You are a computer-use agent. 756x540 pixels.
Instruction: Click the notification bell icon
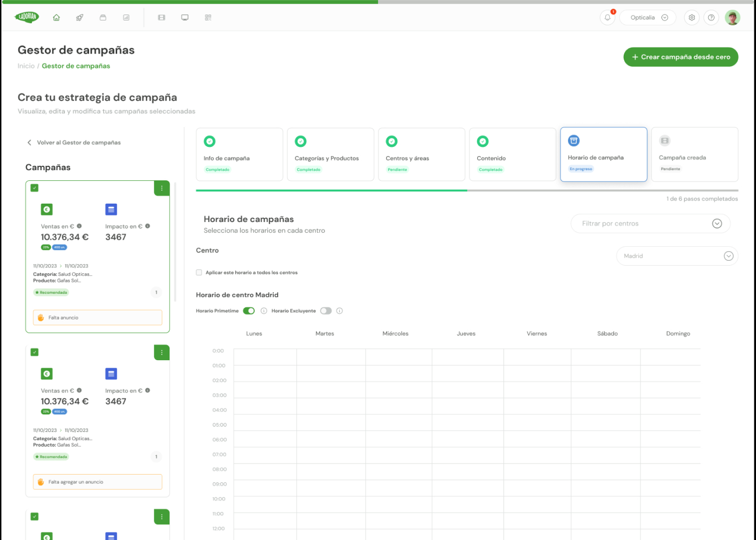pyautogui.click(x=607, y=18)
